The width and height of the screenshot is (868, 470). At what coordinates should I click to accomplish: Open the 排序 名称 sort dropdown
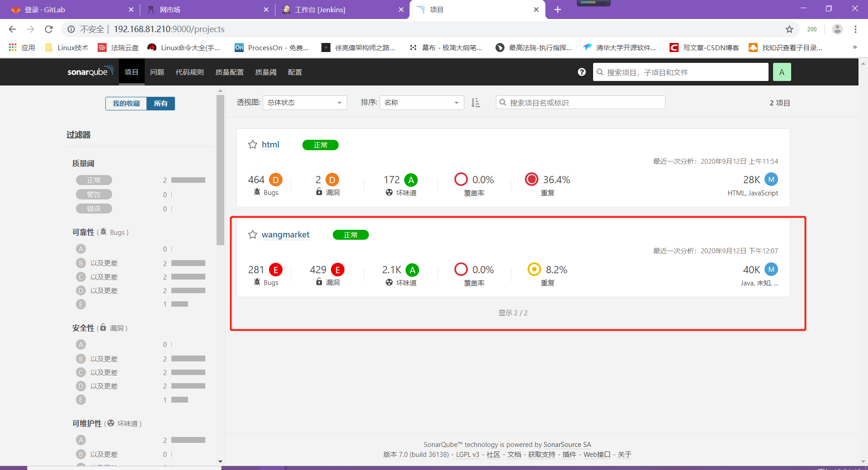(422, 103)
